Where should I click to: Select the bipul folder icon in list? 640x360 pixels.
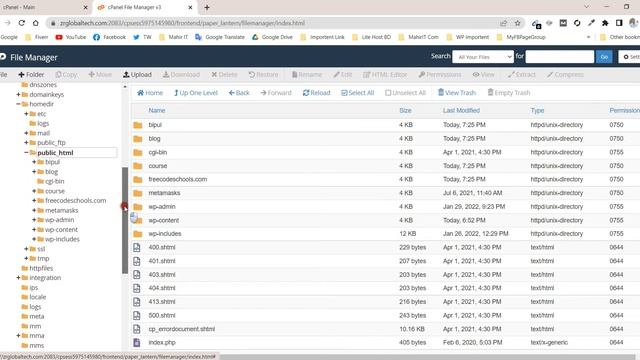click(138, 125)
